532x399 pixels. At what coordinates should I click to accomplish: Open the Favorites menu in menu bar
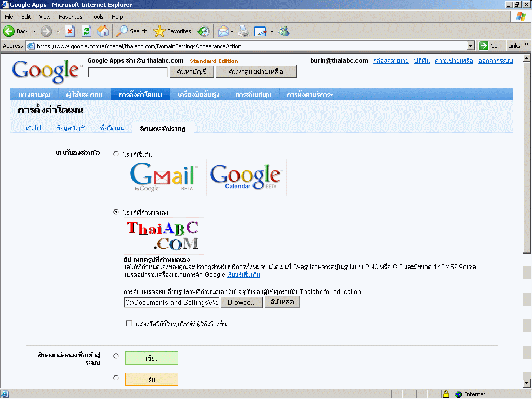click(70, 17)
